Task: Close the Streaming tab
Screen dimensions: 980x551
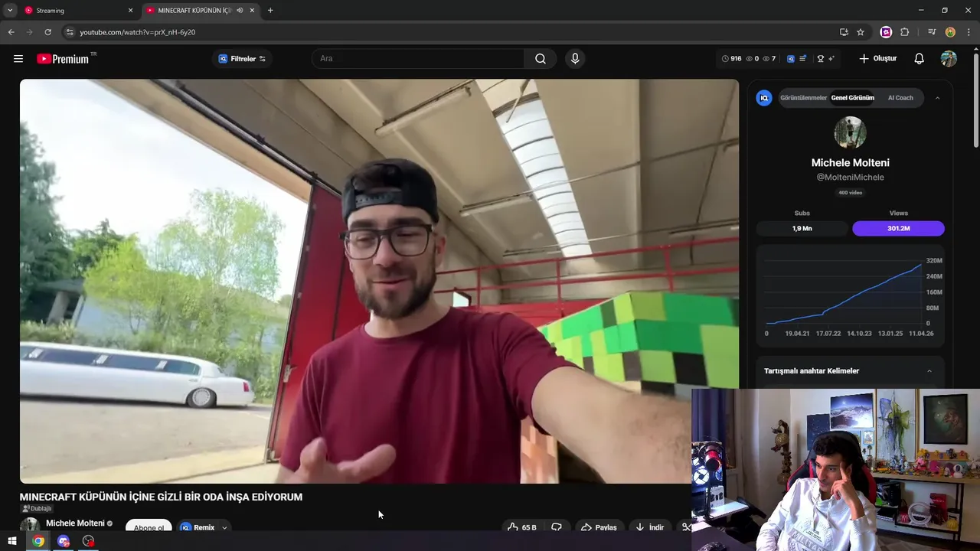Action: point(130,11)
